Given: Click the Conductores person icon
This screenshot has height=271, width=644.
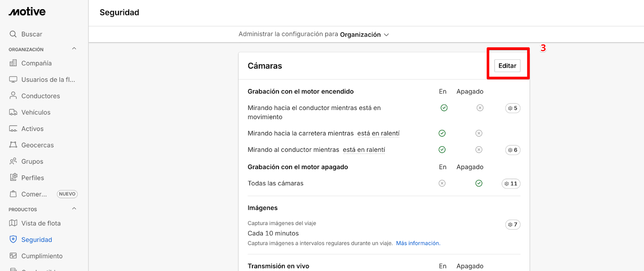Looking at the screenshot, I should coord(13,95).
